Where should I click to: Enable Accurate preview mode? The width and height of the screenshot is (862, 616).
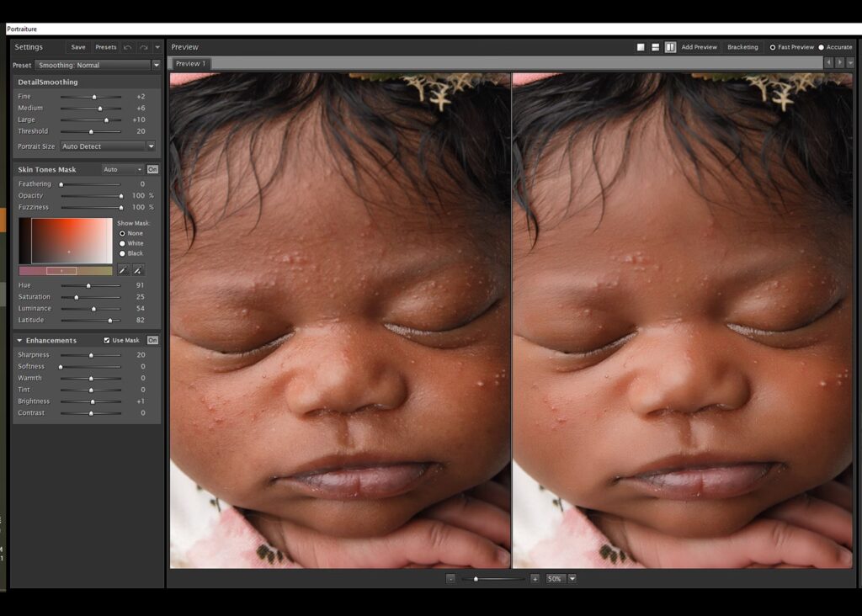coord(822,47)
